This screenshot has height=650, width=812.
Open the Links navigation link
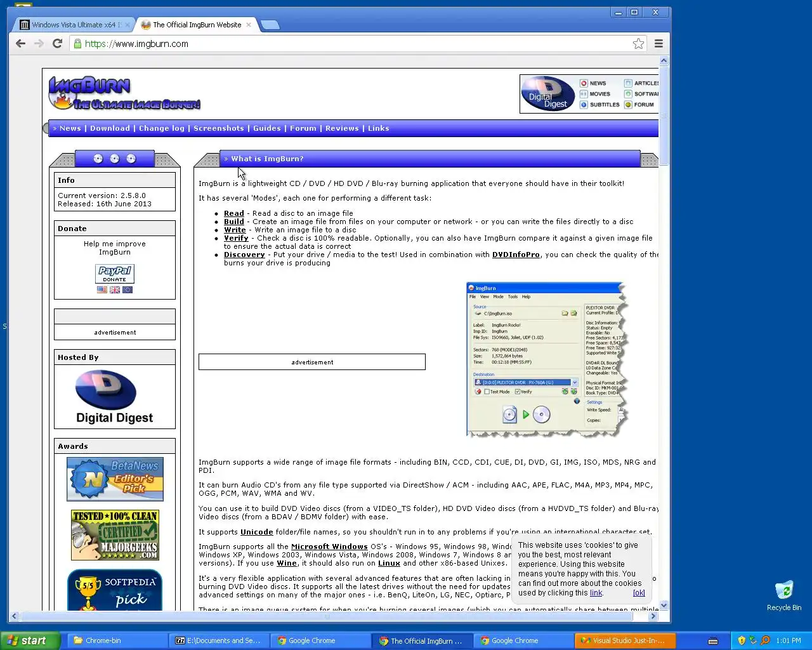(379, 128)
